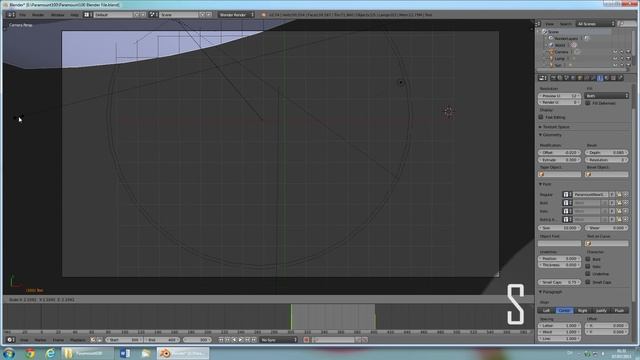Click the screen layout browse icon

pos(87,15)
